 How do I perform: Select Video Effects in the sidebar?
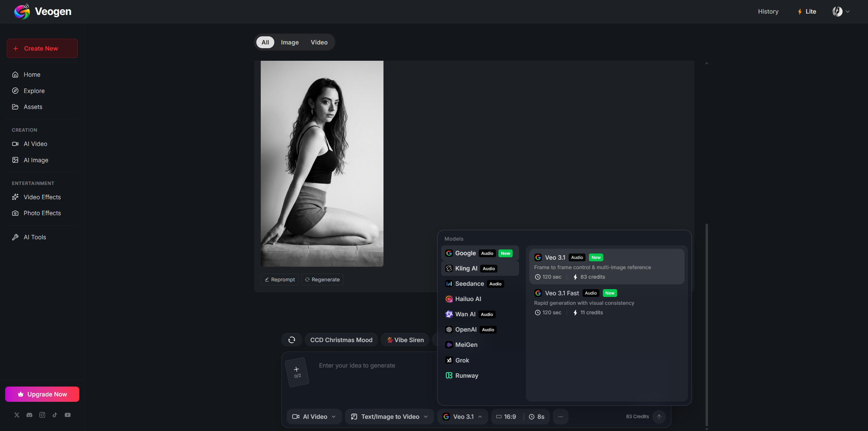(x=42, y=197)
